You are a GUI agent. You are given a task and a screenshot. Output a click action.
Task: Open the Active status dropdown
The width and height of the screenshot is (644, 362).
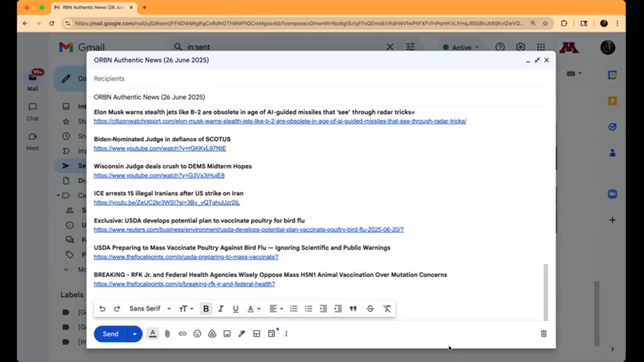pos(460,47)
